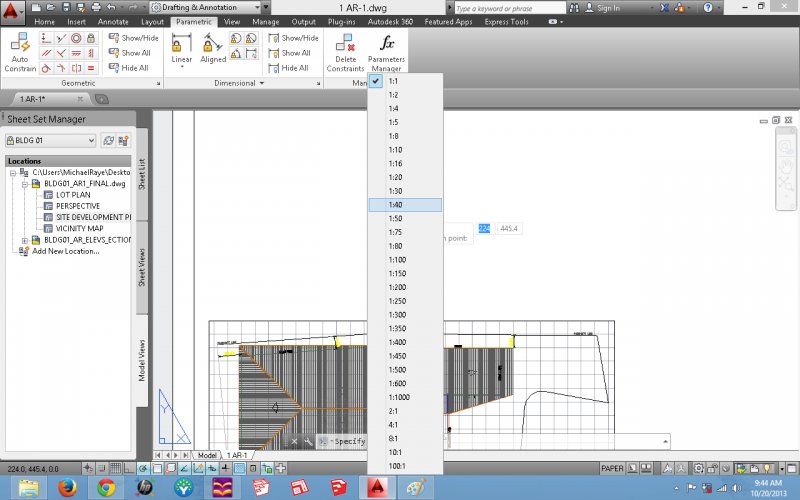Select the 1:1 checked scale option
Screen dimensions: 800x500
393,80
